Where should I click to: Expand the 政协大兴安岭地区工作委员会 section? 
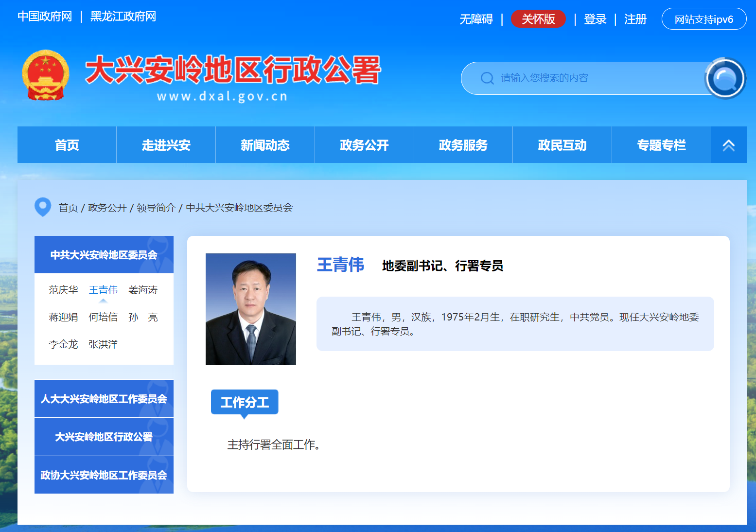click(104, 475)
